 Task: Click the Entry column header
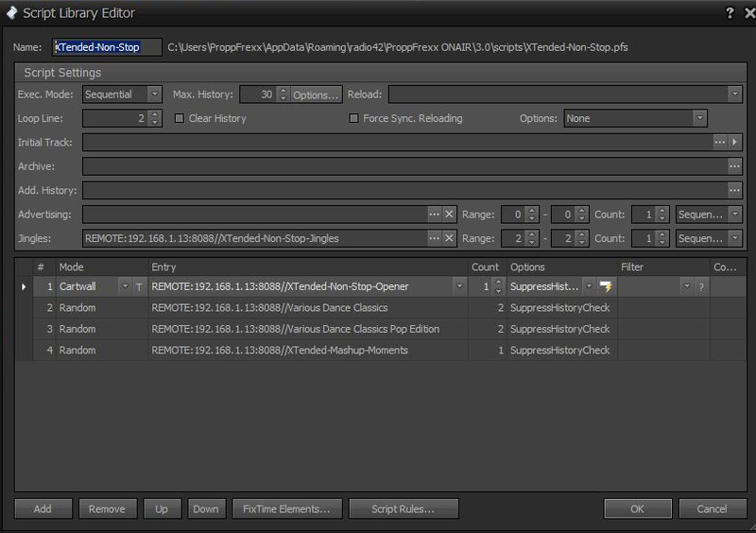tap(308, 267)
